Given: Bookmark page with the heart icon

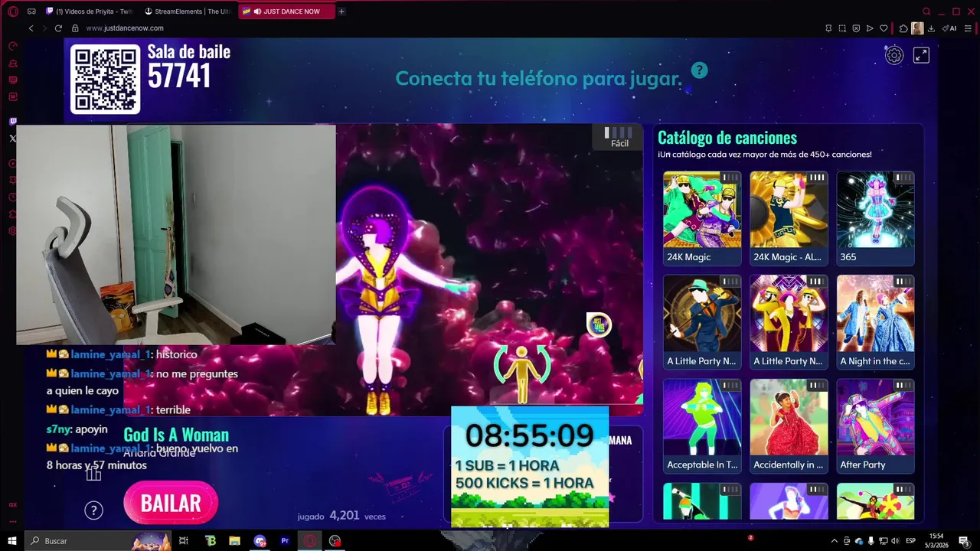Looking at the screenshot, I should pos(884,28).
